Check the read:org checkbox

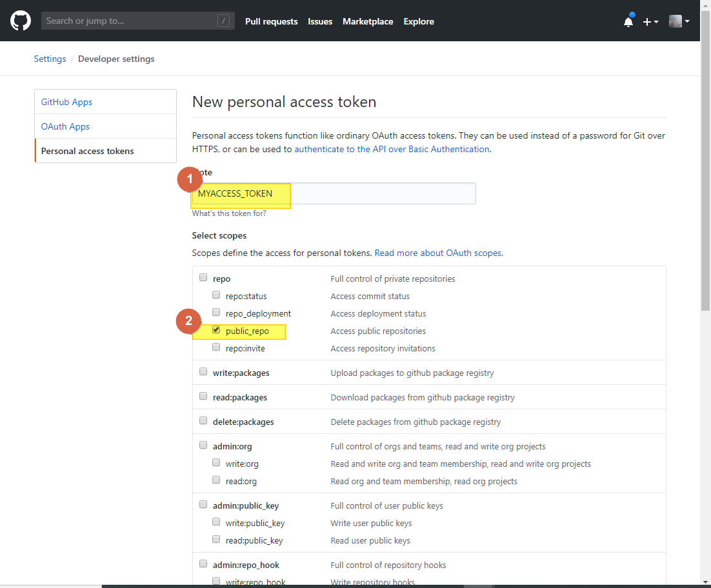[x=216, y=480]
